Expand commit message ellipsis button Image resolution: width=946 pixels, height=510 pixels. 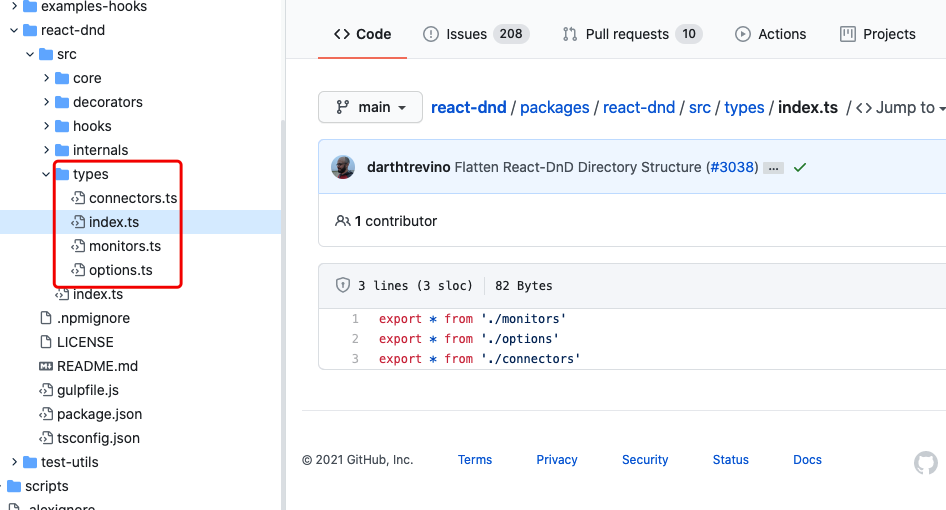(x=773, y=168)
